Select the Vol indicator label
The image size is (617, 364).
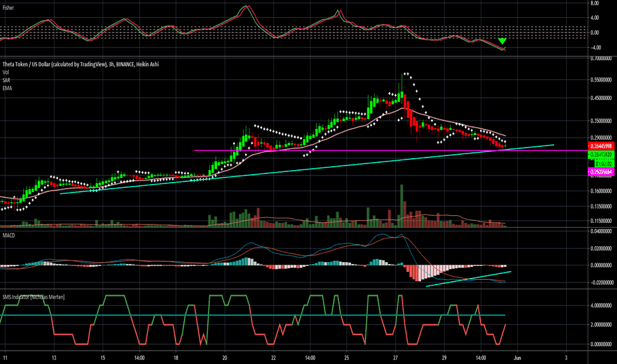click(x=5, y=72)
